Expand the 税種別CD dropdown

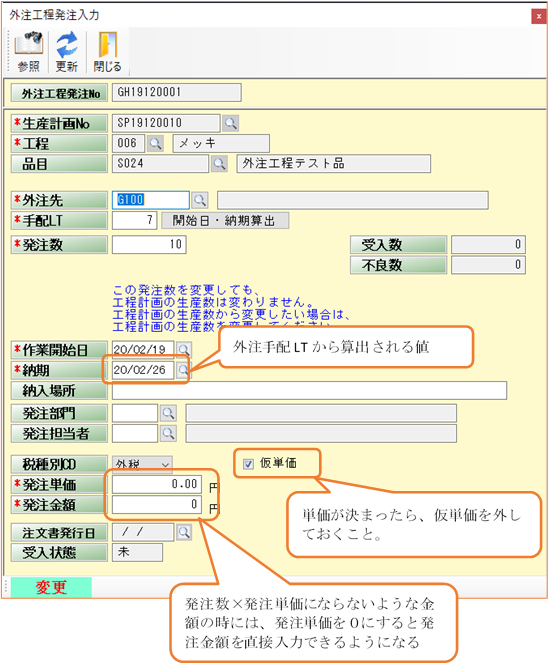click(142, 465)
